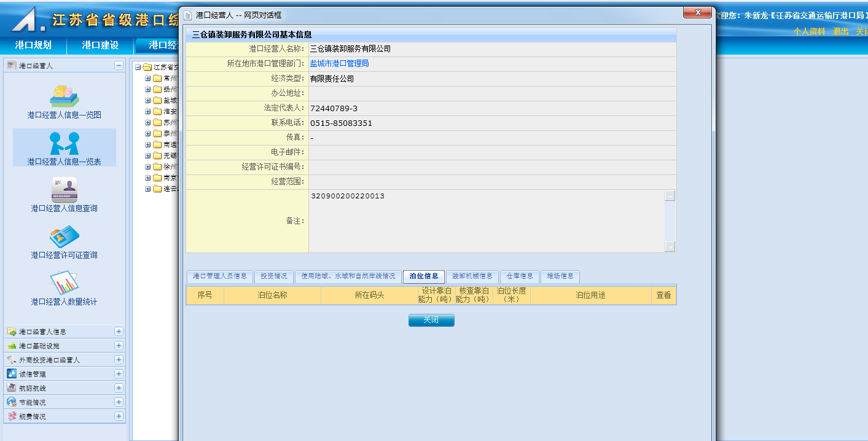Screen dimensions: 868x441
Task: Expand the 规费情况 sidebar section
Action: [x=119, y=416]
